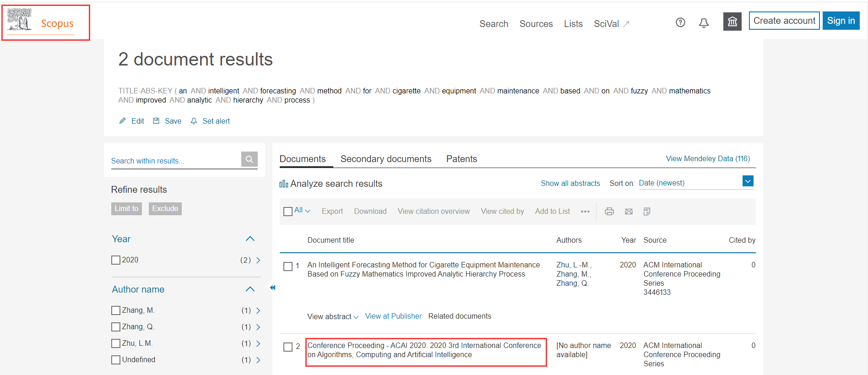
Task: Open the Patents tab
Action: (461, 159)
